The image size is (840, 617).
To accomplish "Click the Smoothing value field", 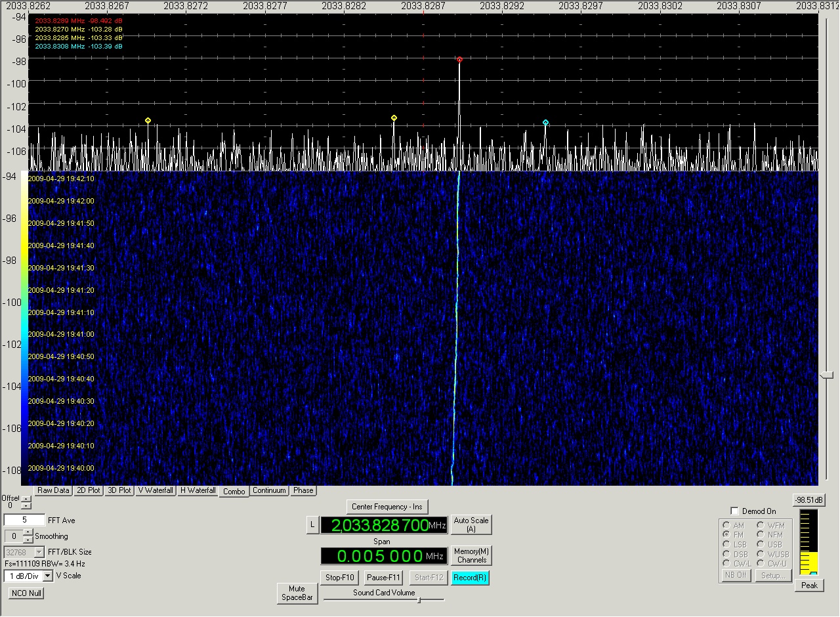I will click(13, 536).
